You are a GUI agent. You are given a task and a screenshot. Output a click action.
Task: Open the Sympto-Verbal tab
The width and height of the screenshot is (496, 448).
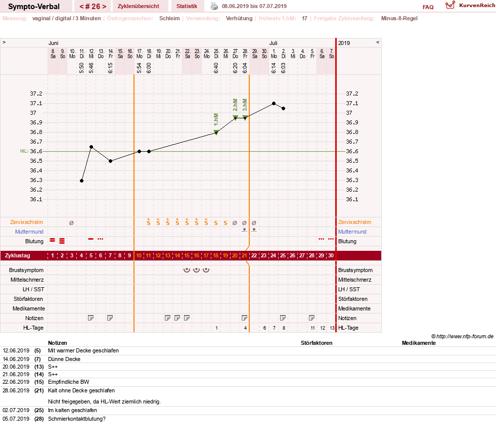(34, 7)
